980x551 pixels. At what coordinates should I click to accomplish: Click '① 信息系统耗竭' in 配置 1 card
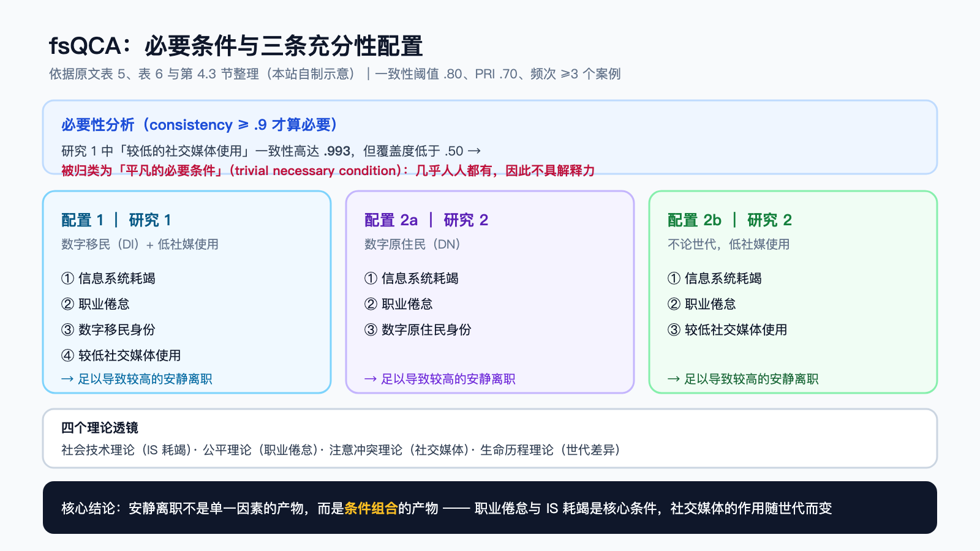pos(108,279)
